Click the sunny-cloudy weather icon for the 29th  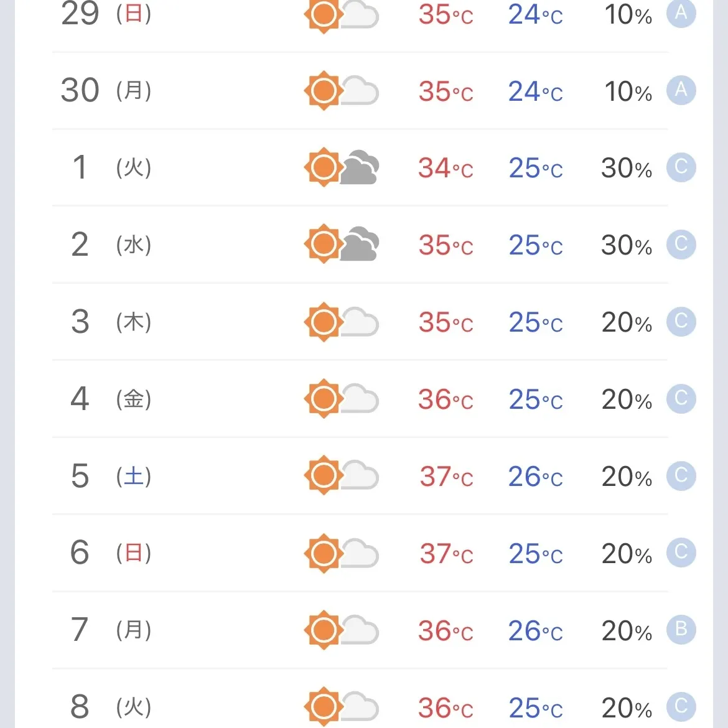coord(341,15)
